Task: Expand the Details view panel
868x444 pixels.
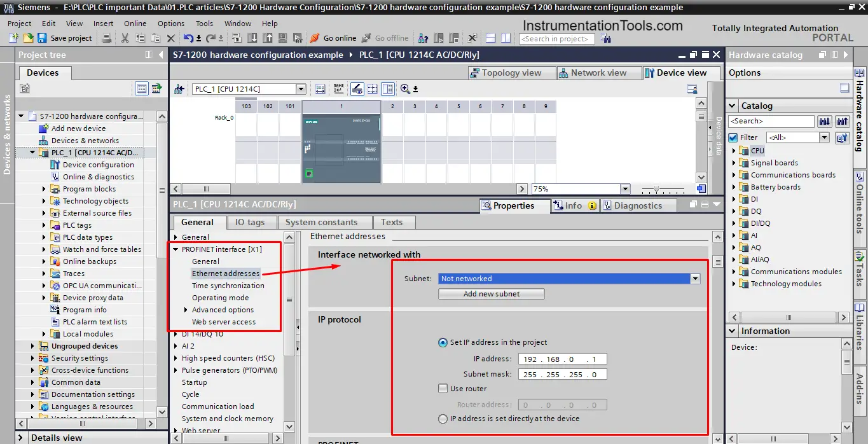Action: click(21, 438)
